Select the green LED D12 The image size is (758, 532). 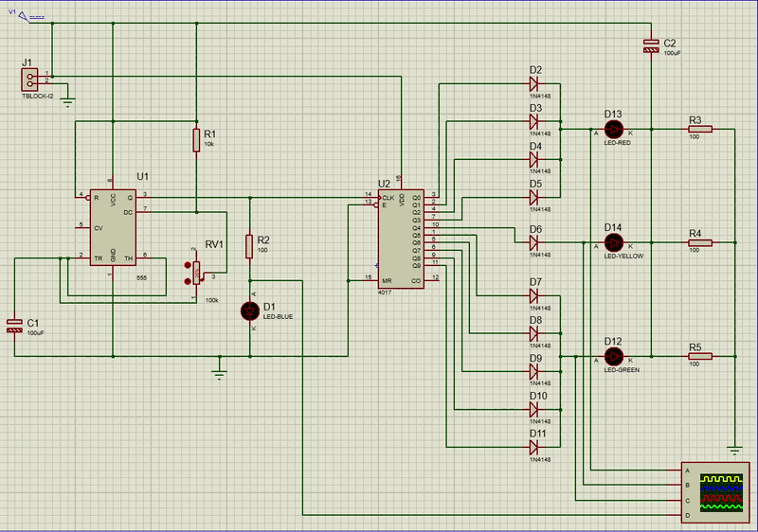(x=613, y=356)
